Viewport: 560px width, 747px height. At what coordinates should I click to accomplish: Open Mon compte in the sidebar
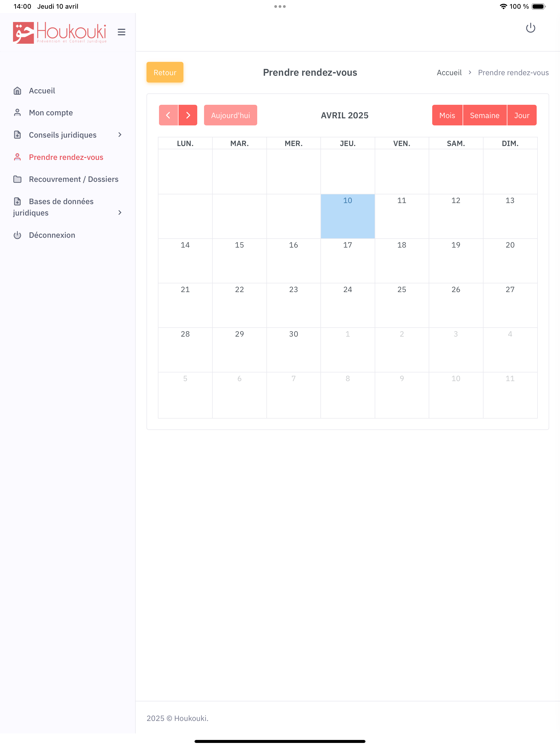click(51, 112)
